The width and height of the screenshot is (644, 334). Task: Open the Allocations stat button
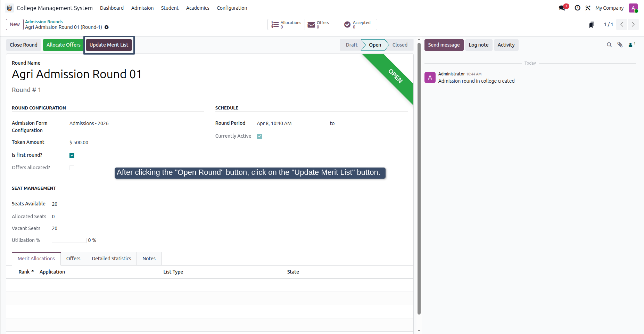(286, 24)
